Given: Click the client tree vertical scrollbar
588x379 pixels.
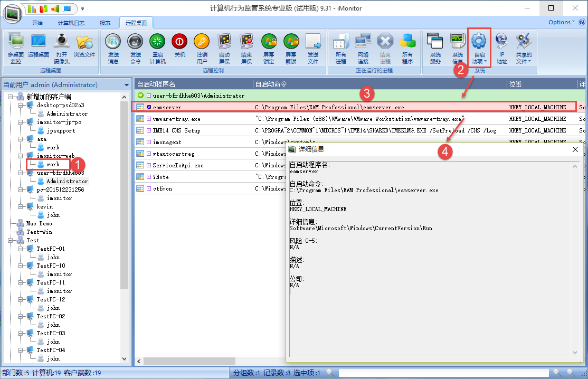Looking at the screenshot, I should [x=124, y=211].
